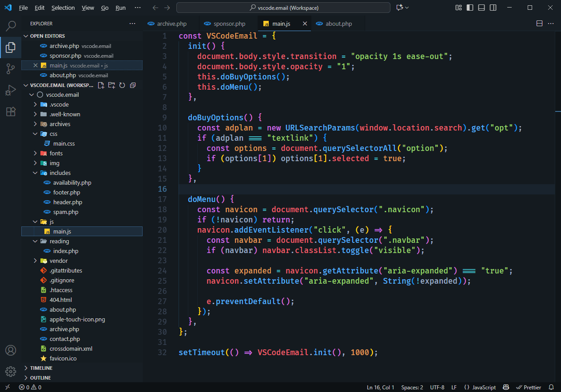The width and height of the screenshot is (561, 392).
Task: Open the notifications bell in status bar
Action: point(551,387)
